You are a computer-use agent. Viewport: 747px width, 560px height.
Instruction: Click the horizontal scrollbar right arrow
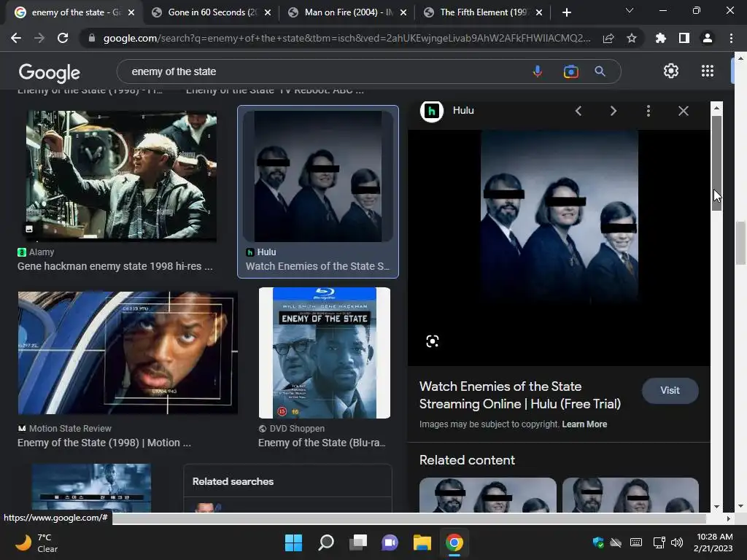(x=728, y=518)
